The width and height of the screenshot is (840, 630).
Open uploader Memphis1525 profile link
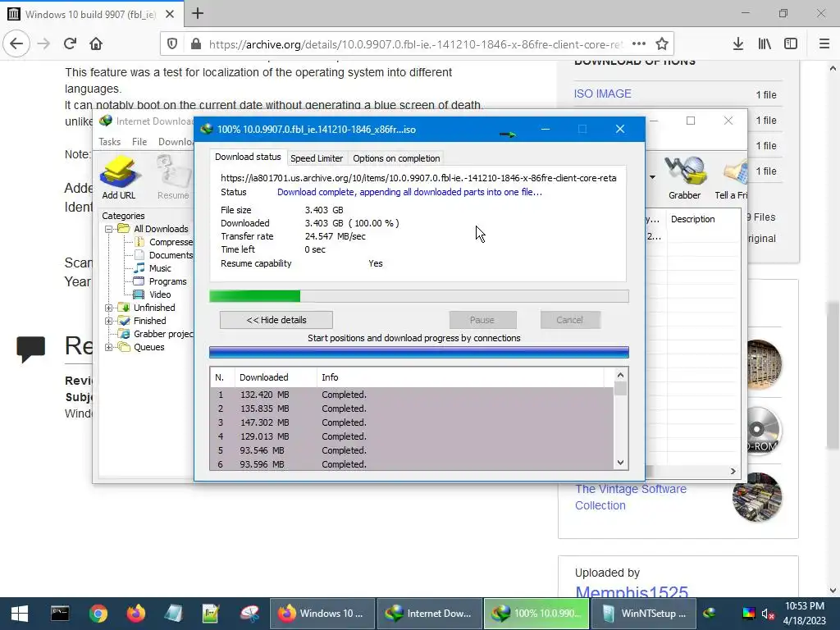[x=631, y=591]
